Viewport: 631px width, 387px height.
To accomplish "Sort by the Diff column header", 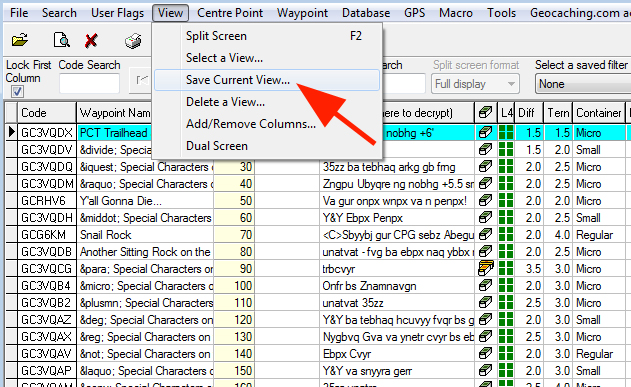I will [528, 113].
